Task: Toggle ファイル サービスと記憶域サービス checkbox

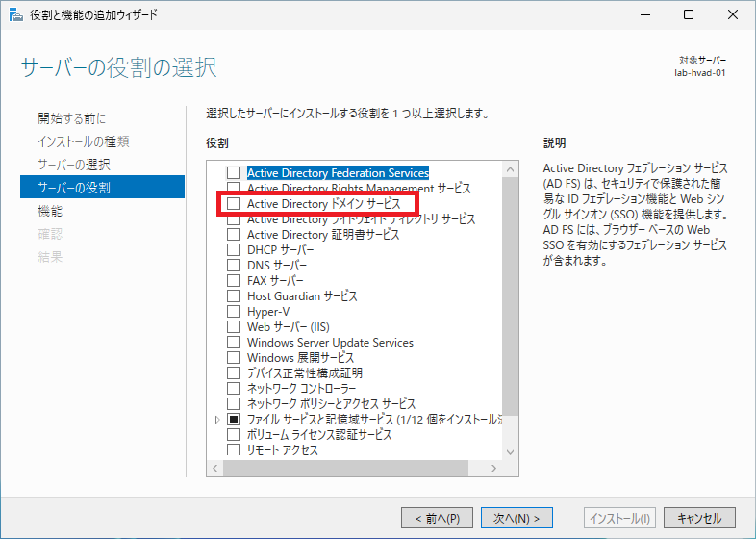Action: point(234,420)
